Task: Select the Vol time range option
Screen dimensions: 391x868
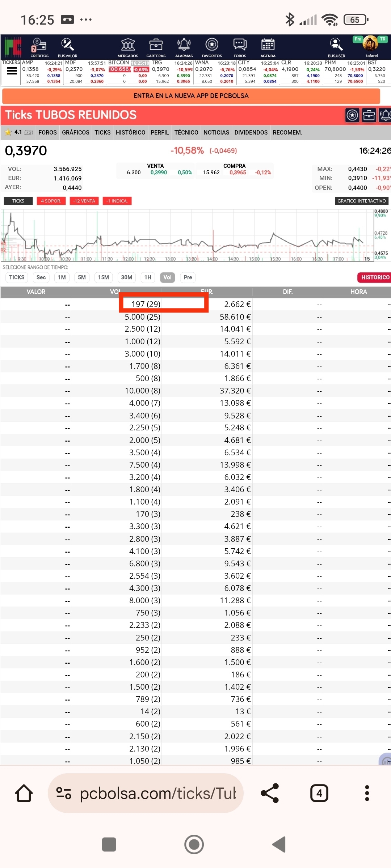Action: point(167,277)
